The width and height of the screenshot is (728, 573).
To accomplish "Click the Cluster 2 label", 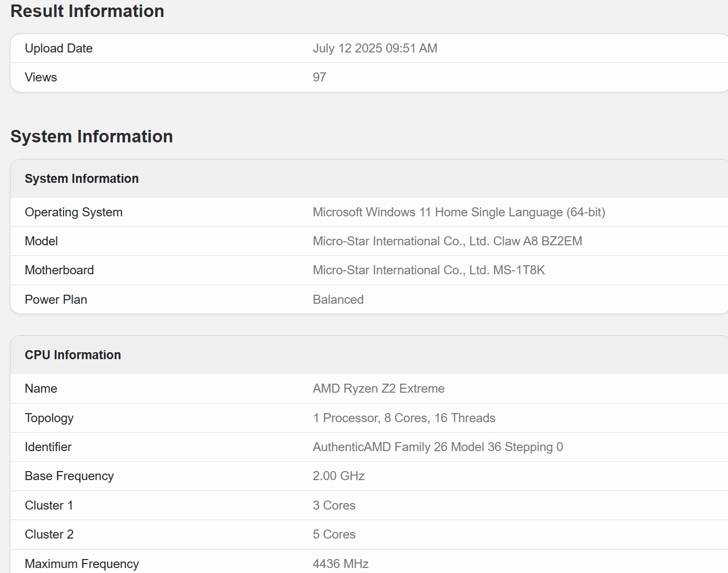I will click(x=49, y=535).
